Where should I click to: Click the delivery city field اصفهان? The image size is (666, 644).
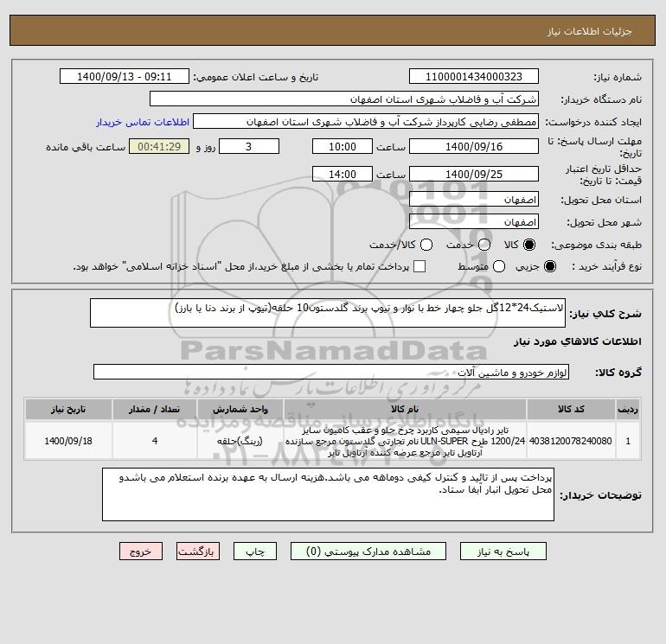474,221
